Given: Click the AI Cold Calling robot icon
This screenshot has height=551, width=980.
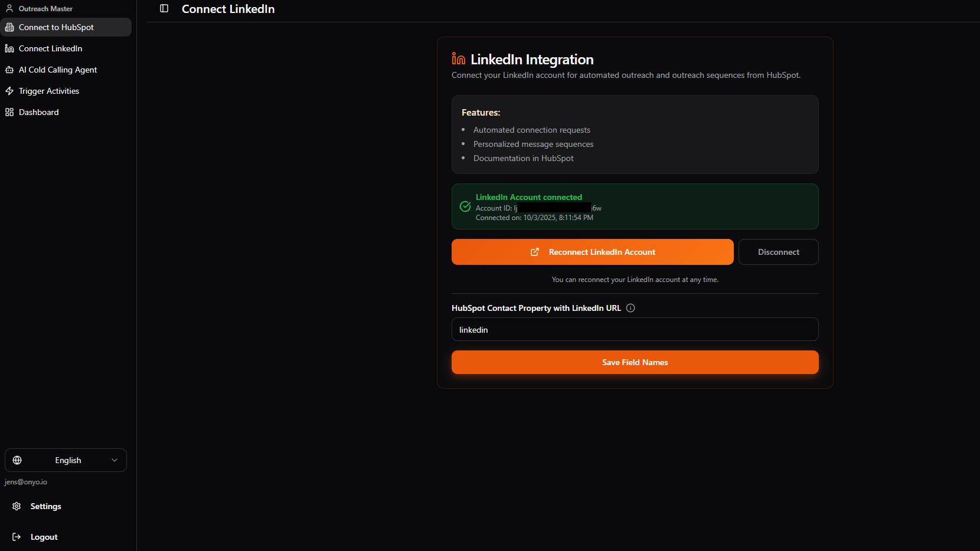Looking at the screenshot, I should click(9, 70).
